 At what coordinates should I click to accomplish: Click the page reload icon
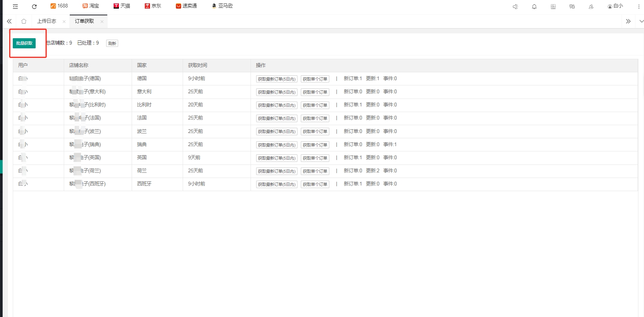34,6
